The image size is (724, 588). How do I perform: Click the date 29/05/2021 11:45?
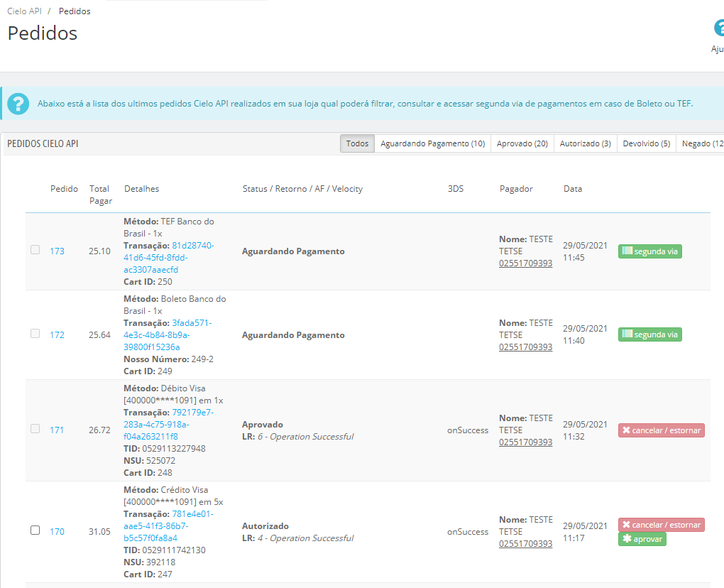(x=585, y=251)
